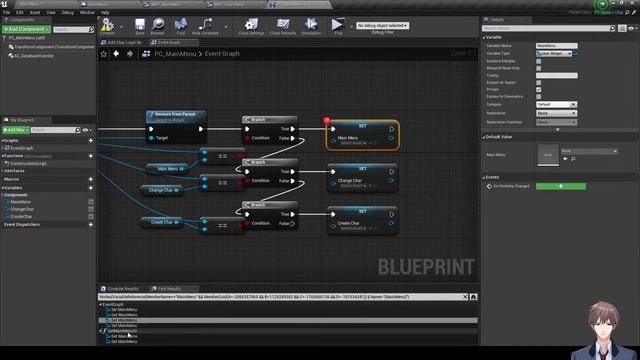Toggle the ChangeChar variable visibility eye
Viewport: 640px width, 360px height.
tap(91, 209)
